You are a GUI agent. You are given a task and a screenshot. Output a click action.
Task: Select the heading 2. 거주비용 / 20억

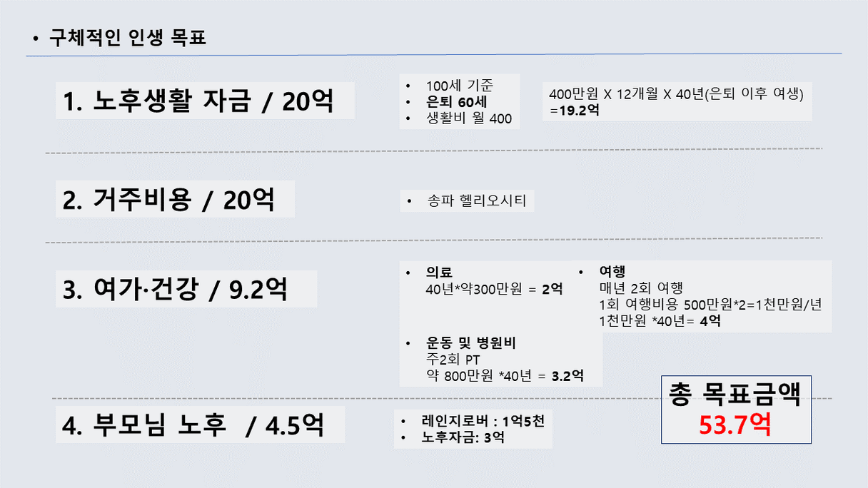168,200
